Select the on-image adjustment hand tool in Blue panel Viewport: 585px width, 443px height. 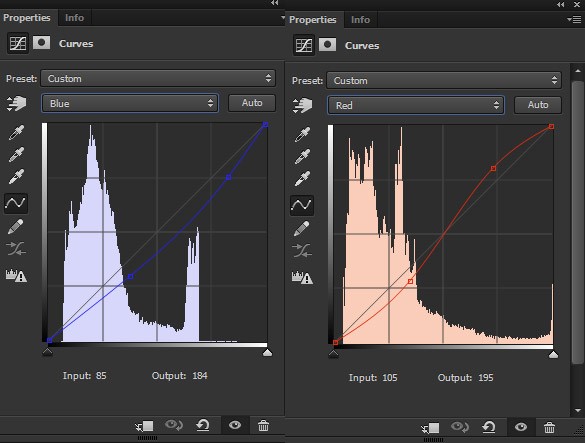pos(16,103)
